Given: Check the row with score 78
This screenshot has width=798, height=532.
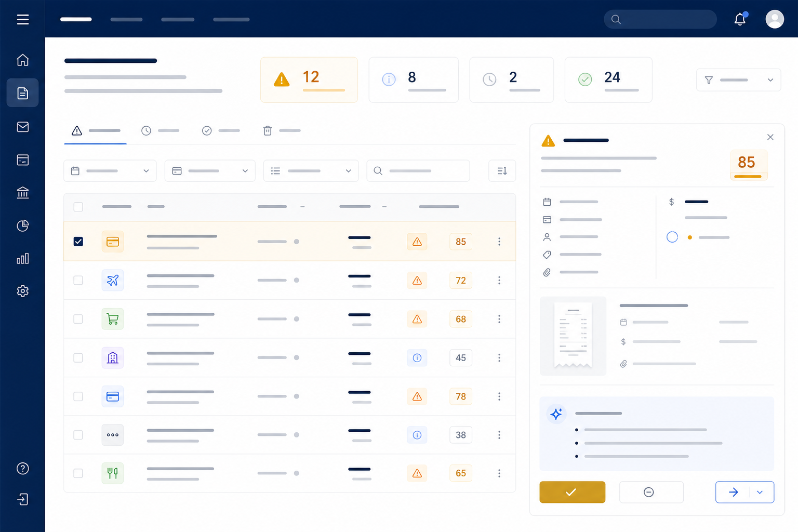Looking at the screenshot, I should coord(78,396).
